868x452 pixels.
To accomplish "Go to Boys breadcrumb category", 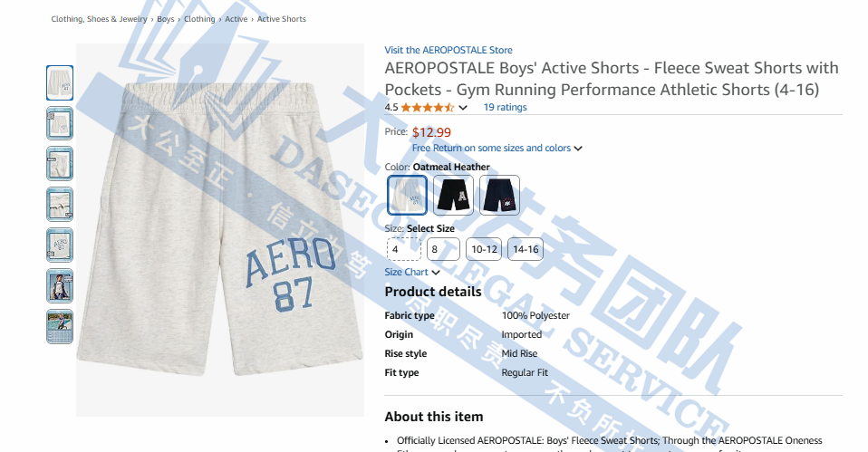I will coord(166,19).
